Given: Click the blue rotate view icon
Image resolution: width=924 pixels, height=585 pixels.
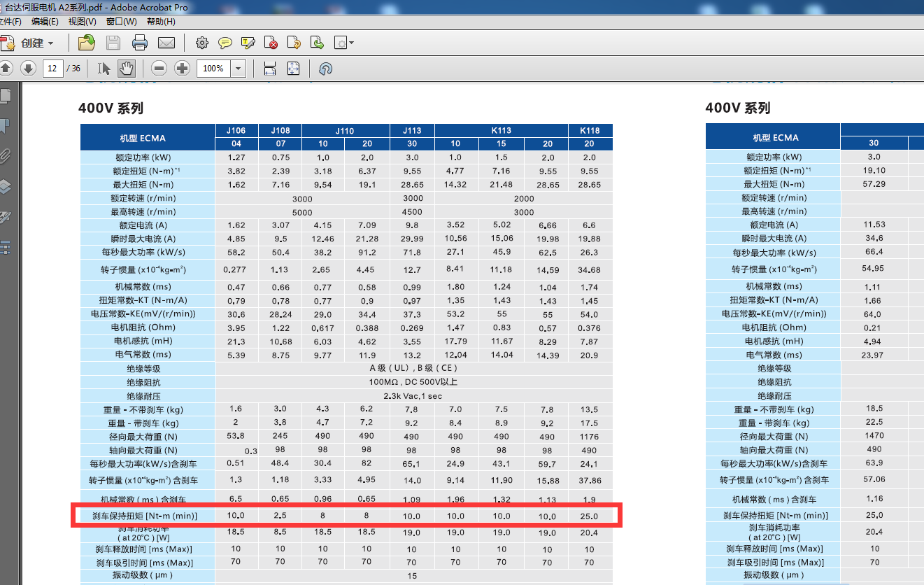Looking at the screenshot, I should tap(325, 69).
